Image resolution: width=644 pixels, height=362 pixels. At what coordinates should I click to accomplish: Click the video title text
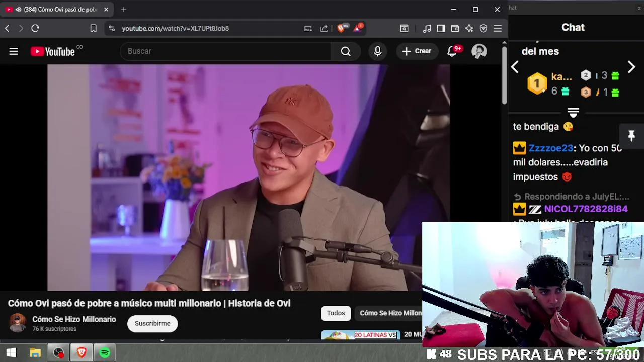[149, 303]
